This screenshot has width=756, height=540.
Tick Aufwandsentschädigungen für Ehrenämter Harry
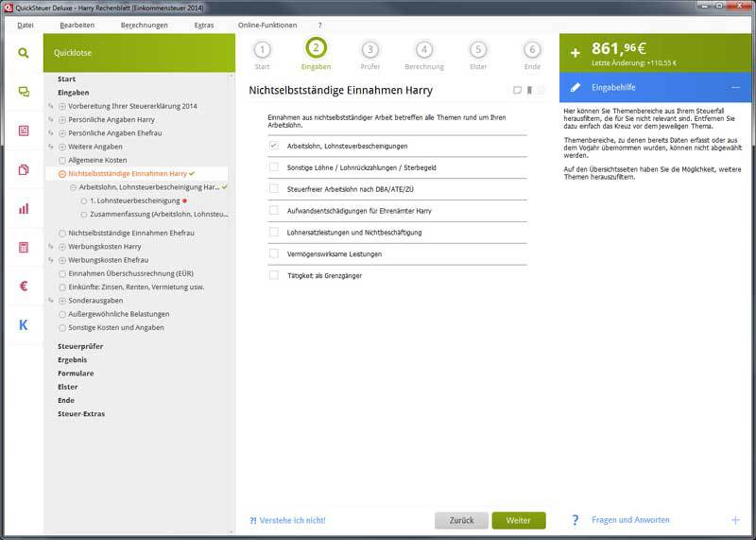(x=274, y=210)
